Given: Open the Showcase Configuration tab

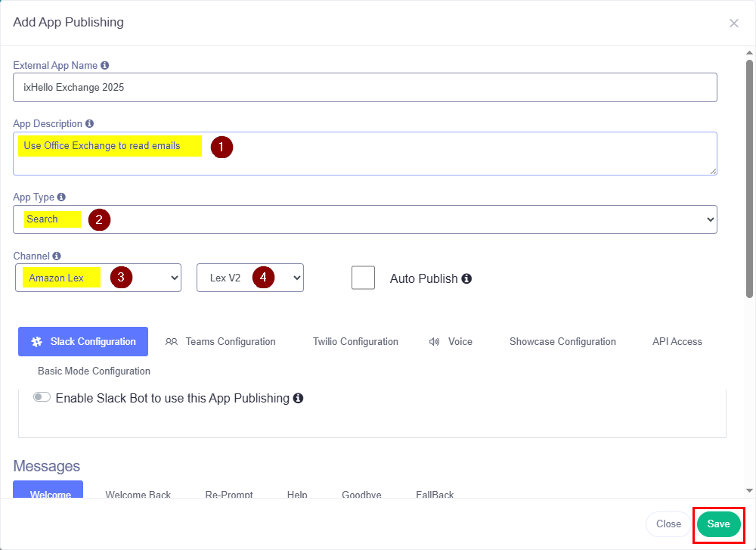Looking at the screenshot, I should pos(562,342).
